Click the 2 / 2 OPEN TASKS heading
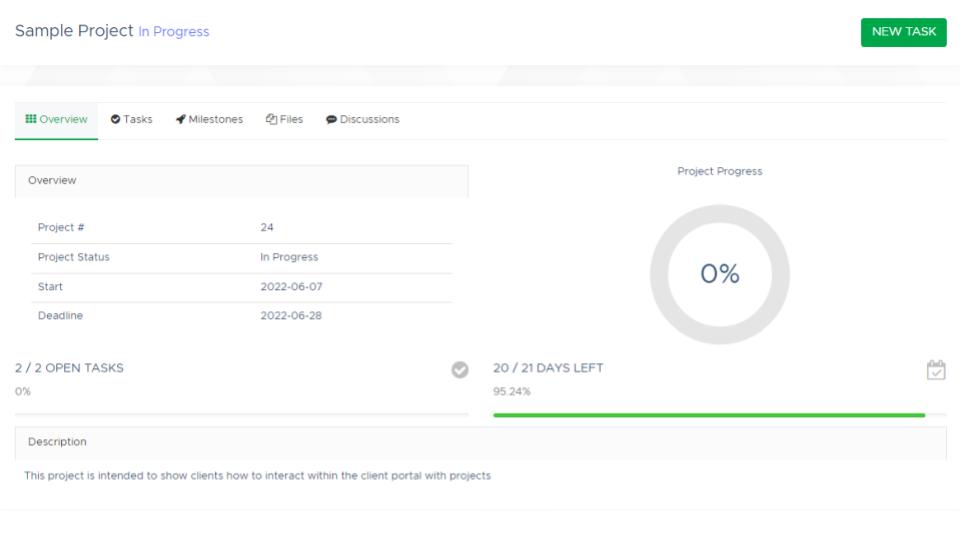960x540 pixels. (69, 368)
